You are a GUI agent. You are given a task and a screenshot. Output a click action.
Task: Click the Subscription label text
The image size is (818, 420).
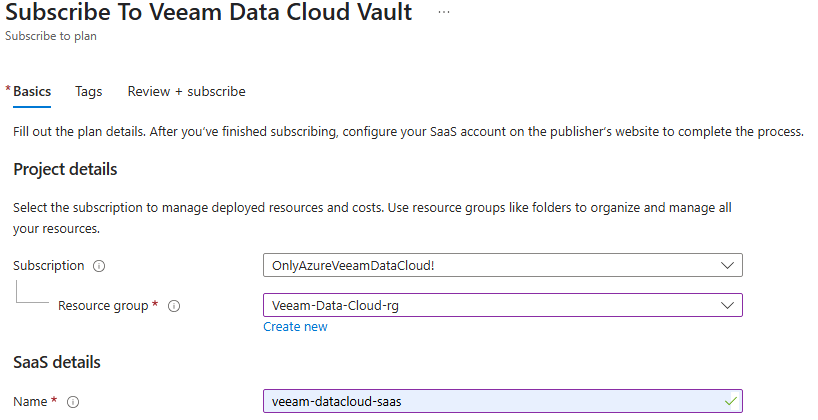pyautogui.click(x=49, y=266)
